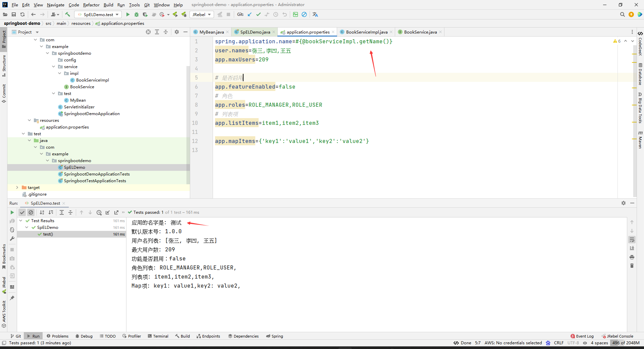The image size is (644, 349).
Task: Expand the target folder
Action: click(x=17, y=188)
